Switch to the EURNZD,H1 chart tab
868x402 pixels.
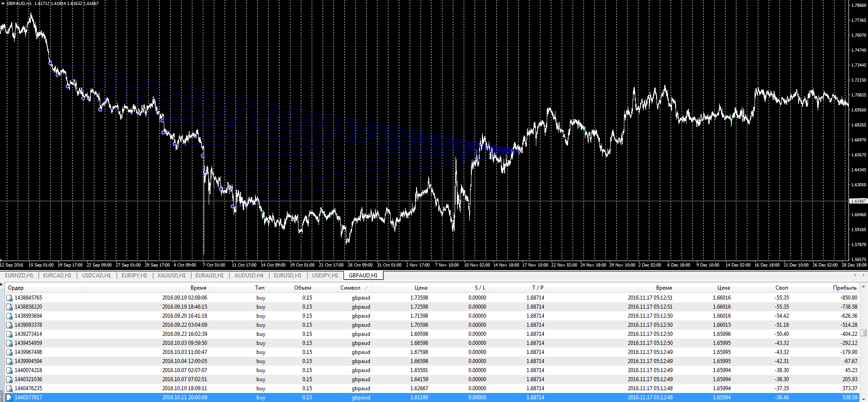pyautogui.click(x=19, y=276)
